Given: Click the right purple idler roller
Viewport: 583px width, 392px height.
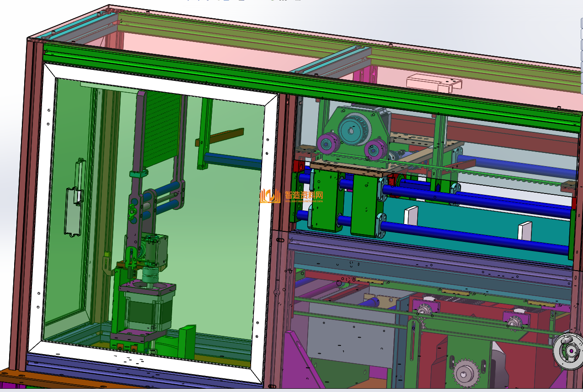Looking at the screenshot, I should tap(374, 149).
